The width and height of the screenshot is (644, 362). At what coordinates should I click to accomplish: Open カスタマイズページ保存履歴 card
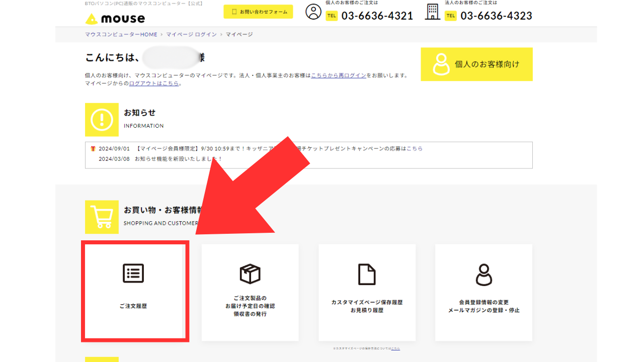367,292
